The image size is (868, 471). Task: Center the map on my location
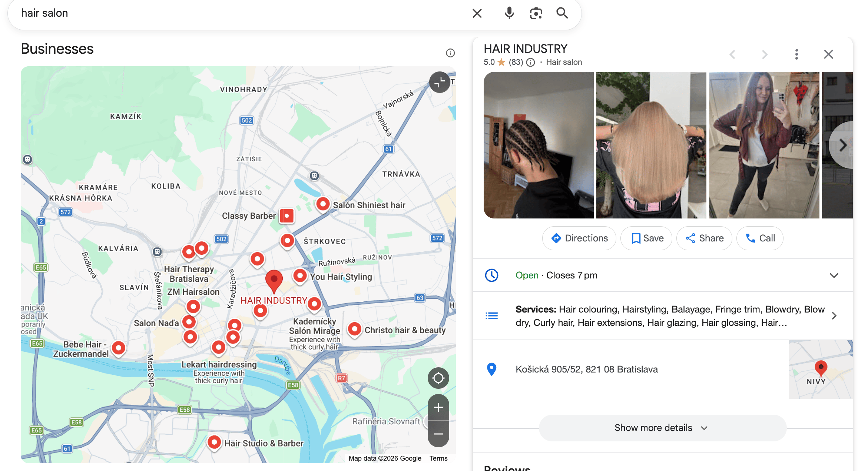(x=438, y=378)
